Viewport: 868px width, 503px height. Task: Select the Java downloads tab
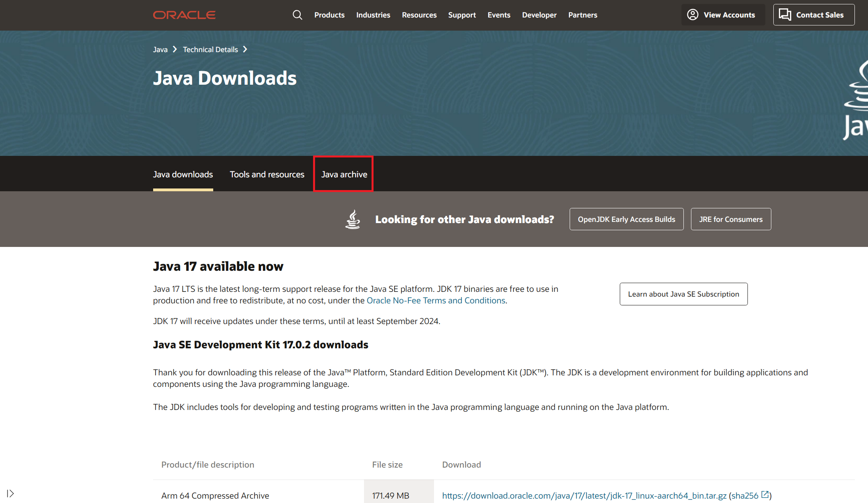click(x=183, y=175)
